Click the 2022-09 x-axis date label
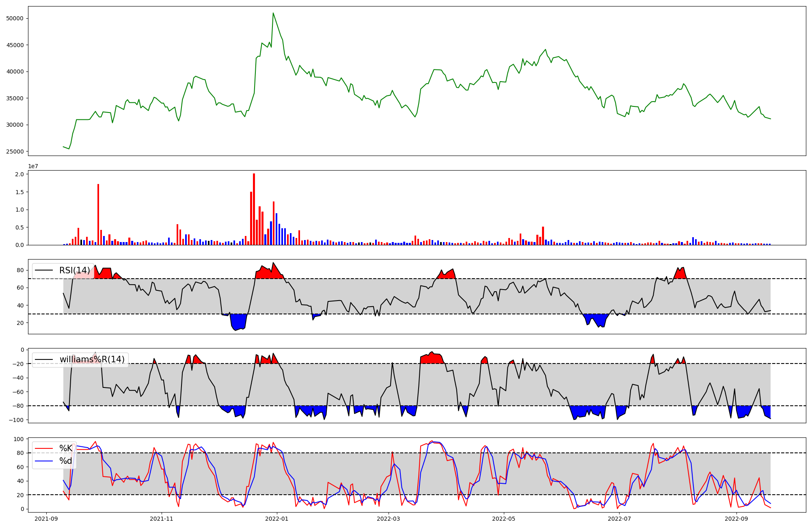 point(736,519)
